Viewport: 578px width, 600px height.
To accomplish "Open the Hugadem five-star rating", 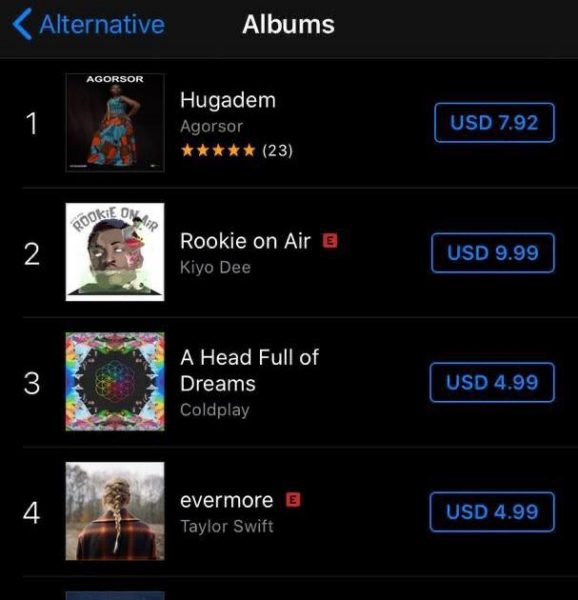I will click(237, 150).
